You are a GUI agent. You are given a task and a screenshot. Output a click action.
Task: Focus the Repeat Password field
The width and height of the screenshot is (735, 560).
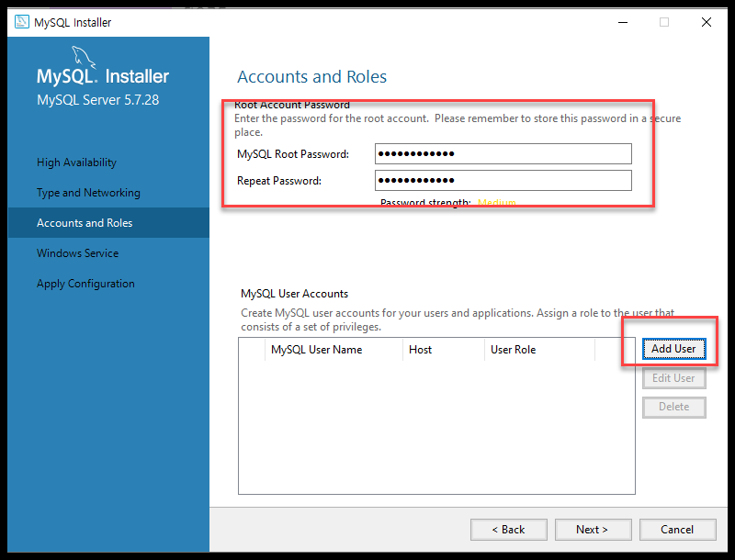(503, 180)
